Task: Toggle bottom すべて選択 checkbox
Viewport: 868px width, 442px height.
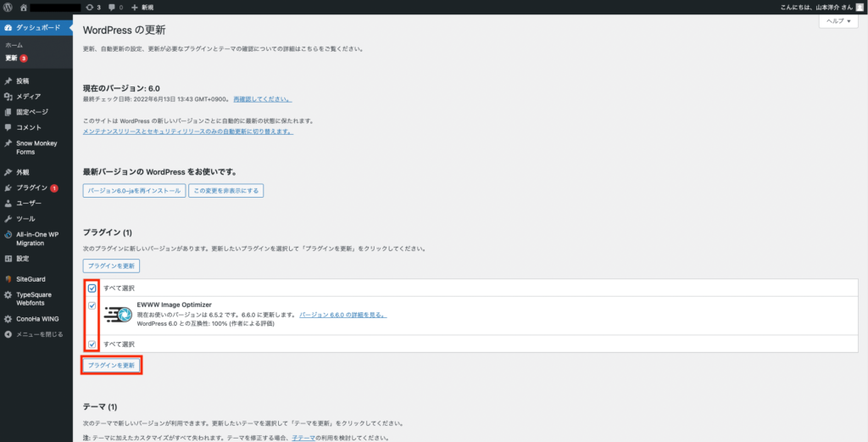Action: tap(92, 344)
